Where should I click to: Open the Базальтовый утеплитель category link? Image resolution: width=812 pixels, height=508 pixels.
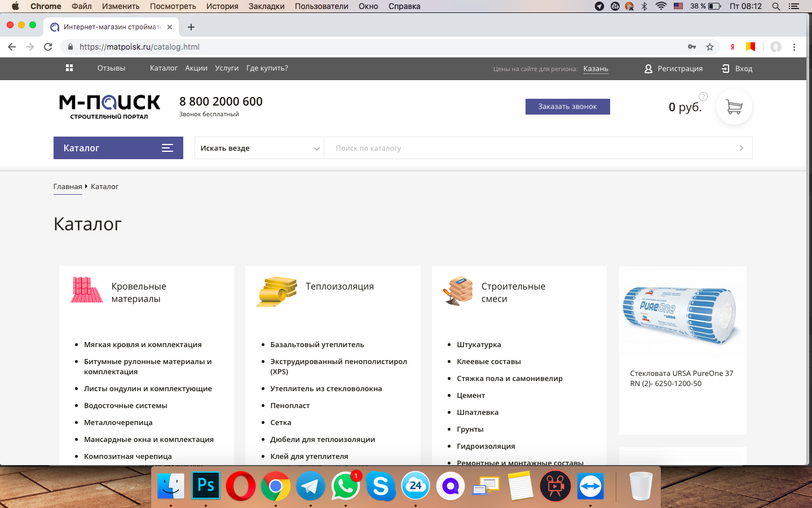[x=317, y=344]
